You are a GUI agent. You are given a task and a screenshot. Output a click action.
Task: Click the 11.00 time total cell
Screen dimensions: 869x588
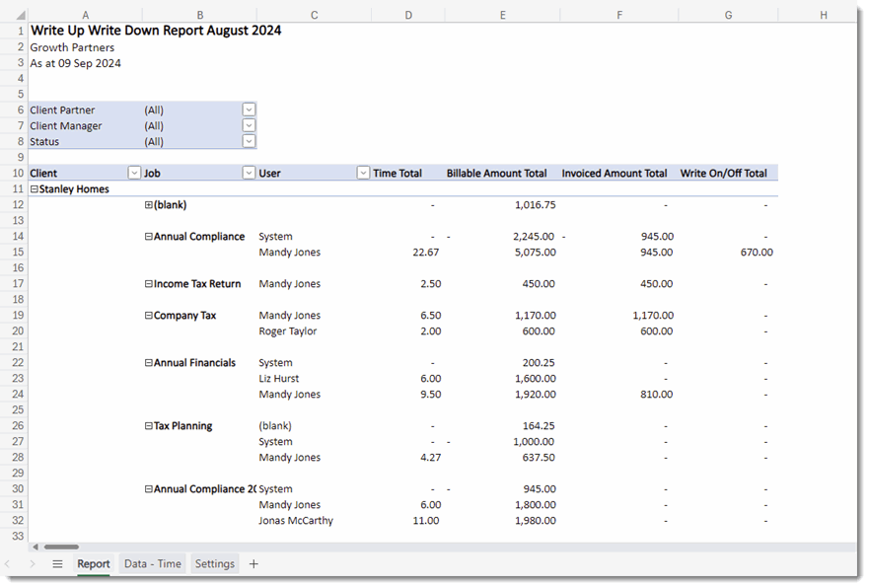426,520
